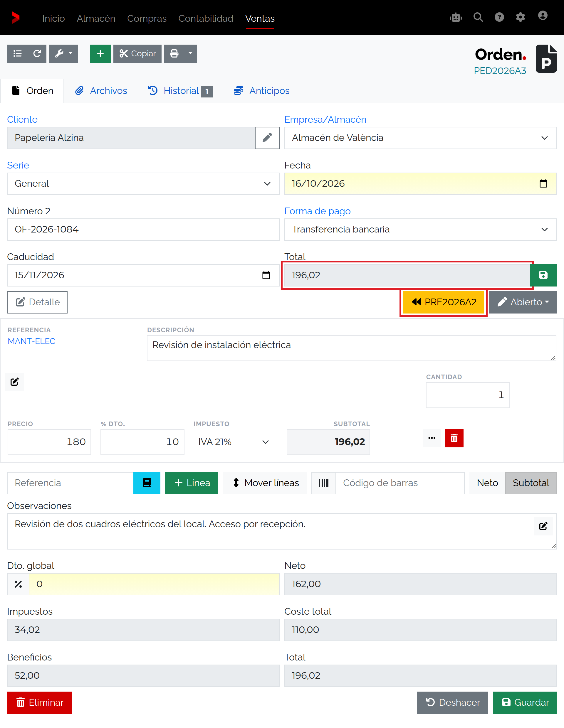Image resolution: width=564 pixels, height=728 pixels.
Task: Open Almacén menu
Action: (x=96, y=18)
